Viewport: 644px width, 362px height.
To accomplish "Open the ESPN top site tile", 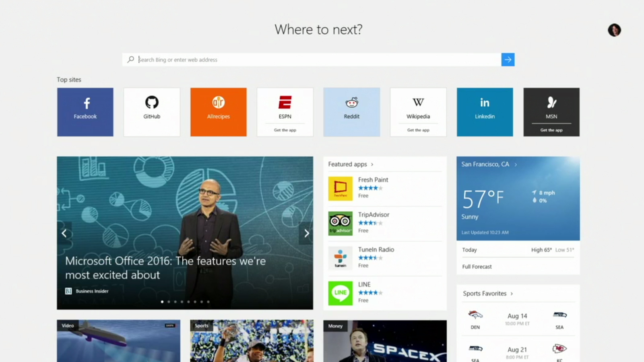I will click(x=285, y=112).
